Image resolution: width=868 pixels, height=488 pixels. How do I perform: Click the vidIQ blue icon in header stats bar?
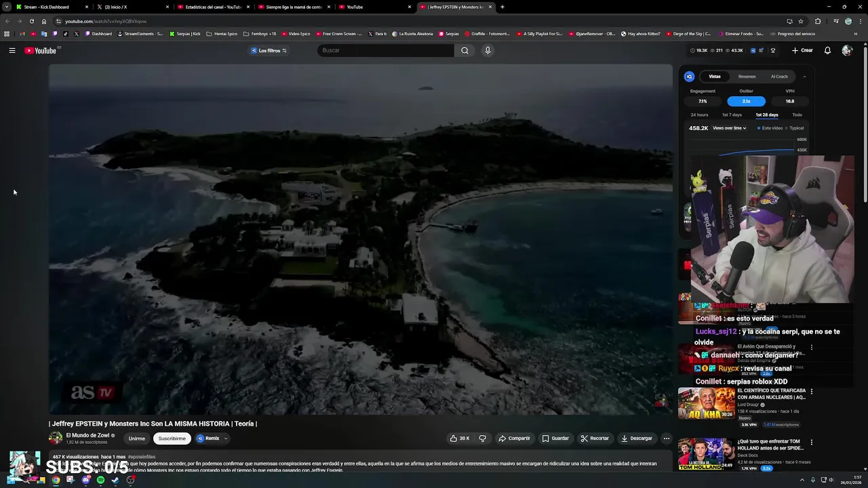pyautogui.click(x=752, y=50)
